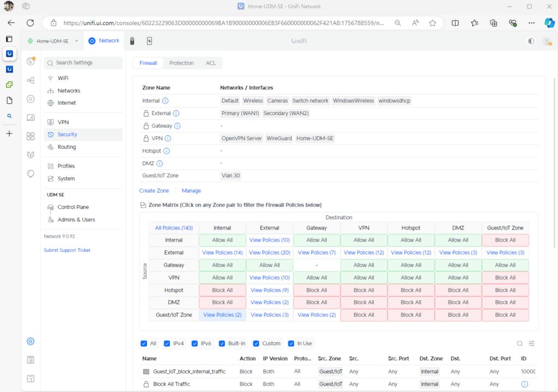Click the Search Settings field
This screenshot has width=558, height=392.
83,63
